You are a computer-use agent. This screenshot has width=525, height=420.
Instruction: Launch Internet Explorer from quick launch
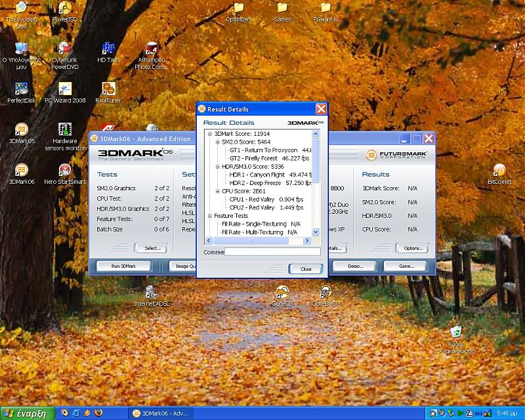[x=76, y=413]
